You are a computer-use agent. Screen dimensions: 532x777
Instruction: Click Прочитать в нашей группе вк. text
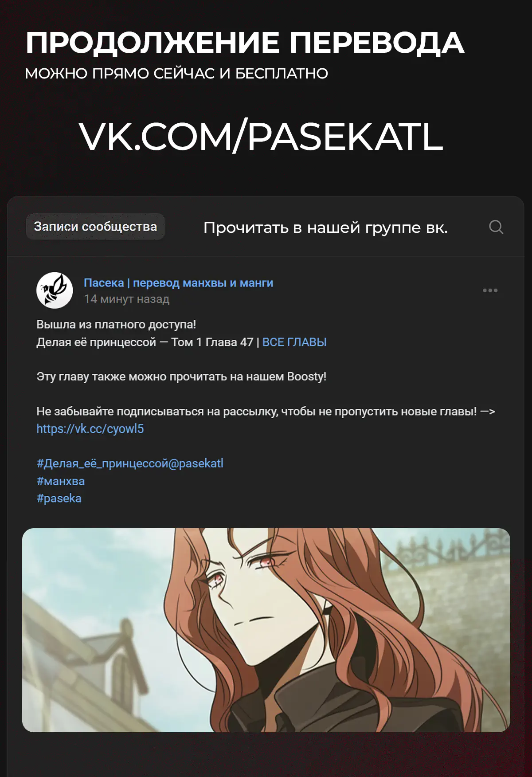[x=325, y=228]
